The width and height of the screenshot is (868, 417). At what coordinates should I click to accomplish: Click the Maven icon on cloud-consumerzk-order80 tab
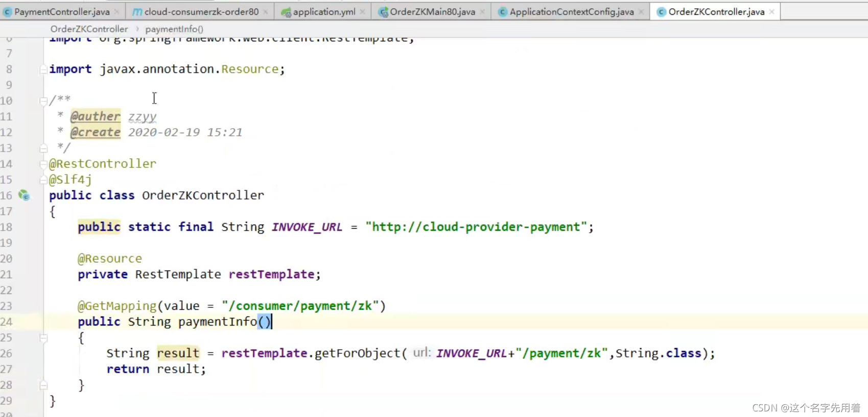point(137,12)
